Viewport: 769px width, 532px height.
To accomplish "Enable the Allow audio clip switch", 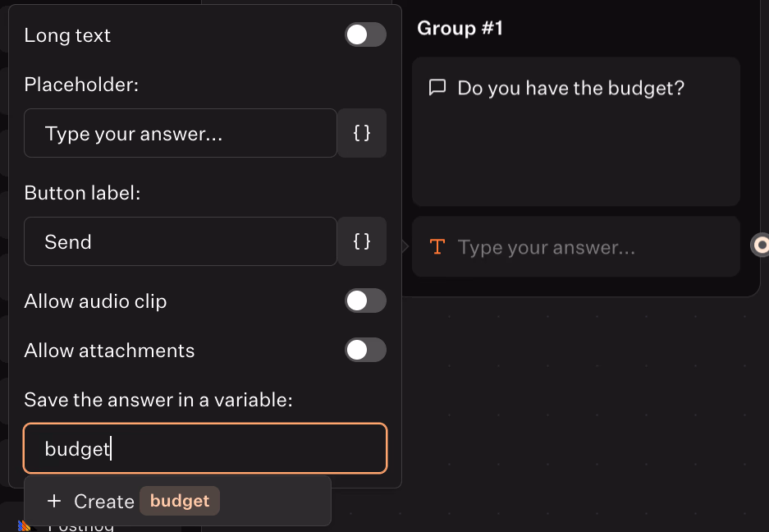I will click(x=365, y=301).
